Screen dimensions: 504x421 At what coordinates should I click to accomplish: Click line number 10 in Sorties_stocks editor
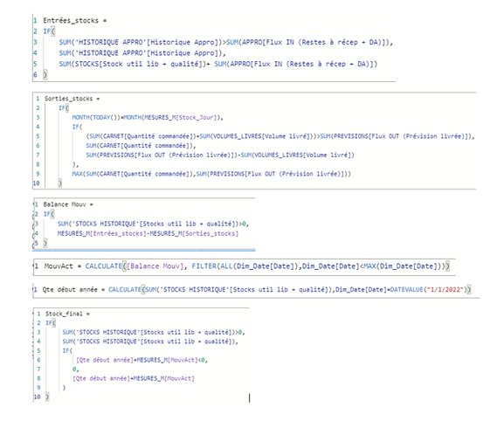pos(36,183)
